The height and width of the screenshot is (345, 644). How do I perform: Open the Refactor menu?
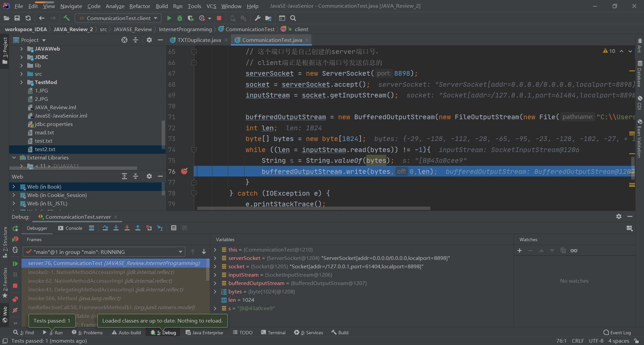pyautogui.click(x=140, y=6)
